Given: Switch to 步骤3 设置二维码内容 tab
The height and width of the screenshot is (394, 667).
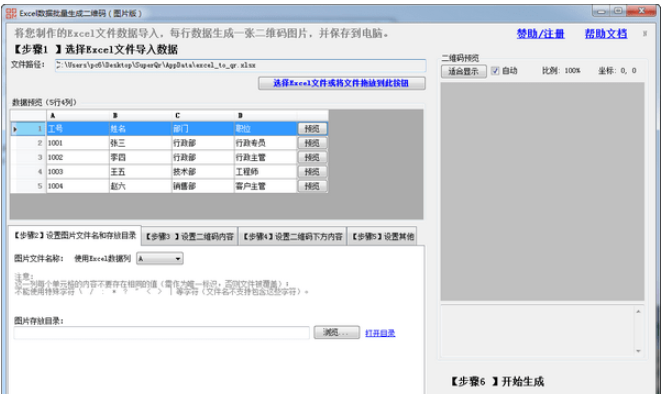Looking at the screenshot, I should click(x=190, y=237).
